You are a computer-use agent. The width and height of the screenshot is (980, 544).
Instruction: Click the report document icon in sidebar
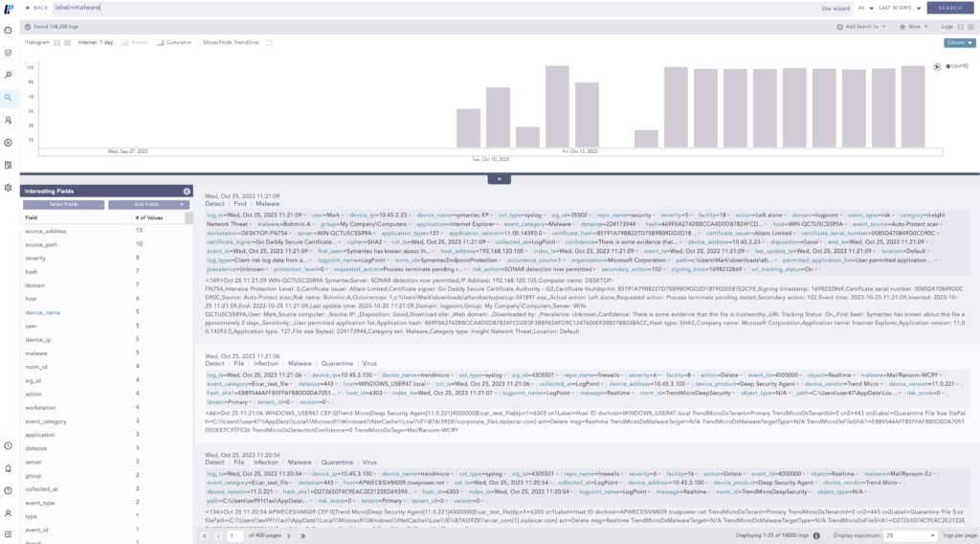point(9,165)
